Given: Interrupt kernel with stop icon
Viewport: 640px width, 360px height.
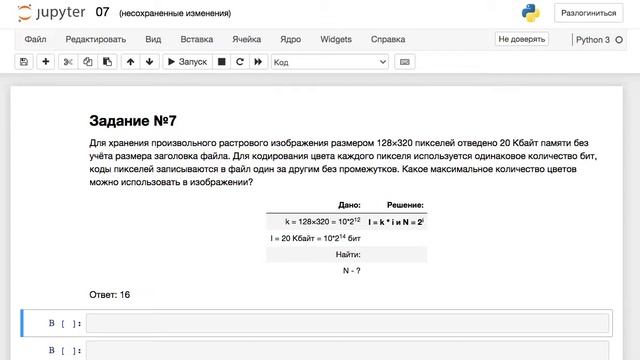Looking at the screenshot, I should click(x=222, y=62).
